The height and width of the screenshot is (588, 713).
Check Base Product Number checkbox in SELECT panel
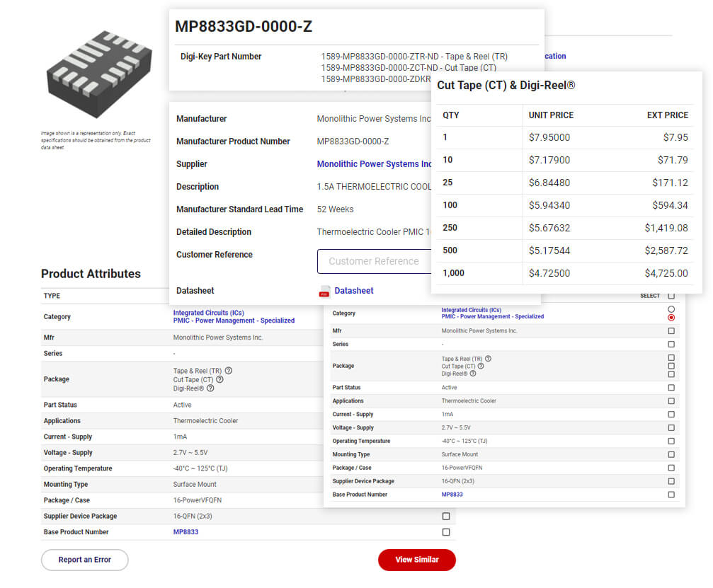tap(671, 495)
